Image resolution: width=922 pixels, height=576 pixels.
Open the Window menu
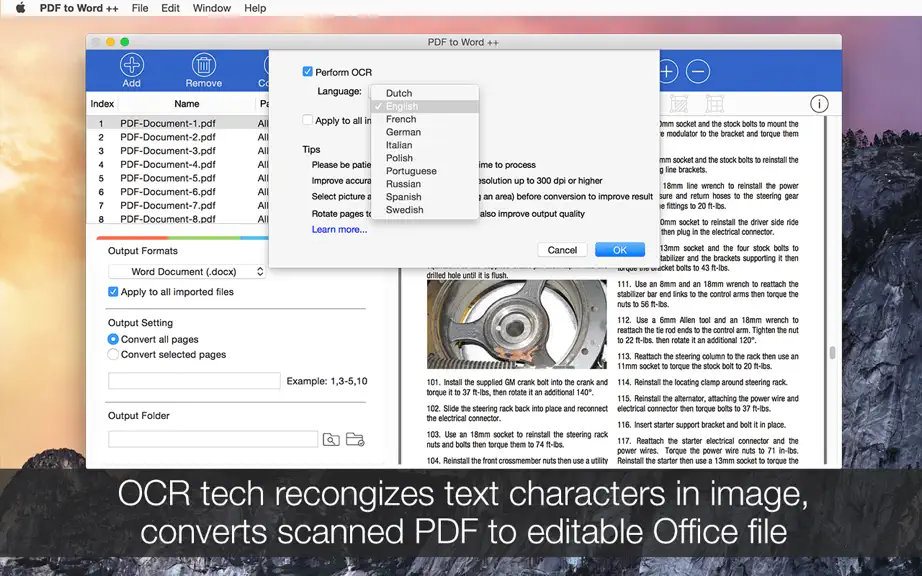click(x=212, y=8)
